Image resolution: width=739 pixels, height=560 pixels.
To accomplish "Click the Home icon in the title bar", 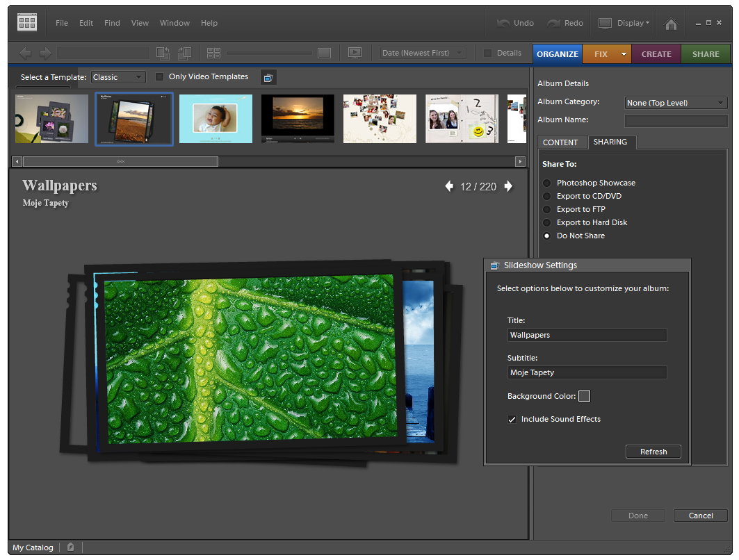I will click(671, 24).
